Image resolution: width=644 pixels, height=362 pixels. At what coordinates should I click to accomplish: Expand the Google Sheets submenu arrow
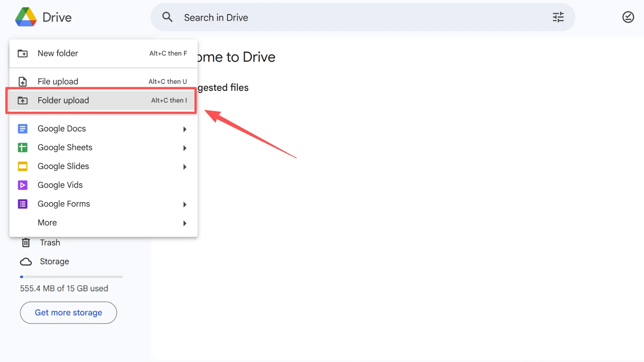point(185,148)
